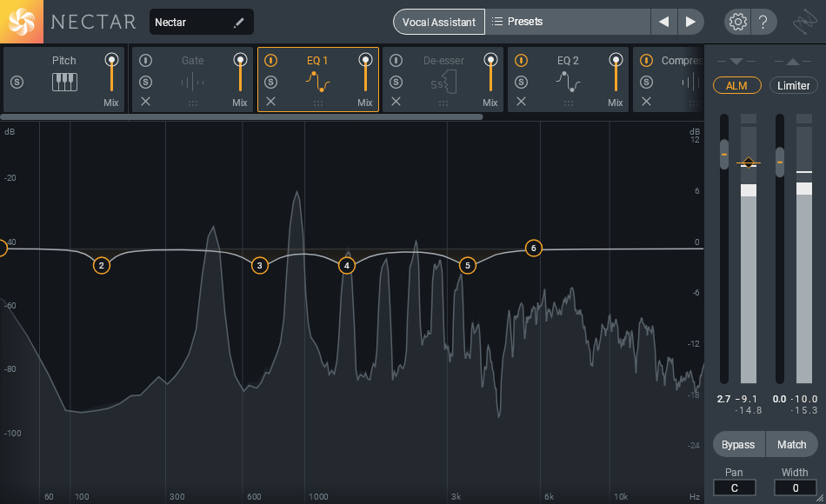Select the EQ 1 curve icon
The width and height of the screenshot is (826, 504).
coord(317,83)
